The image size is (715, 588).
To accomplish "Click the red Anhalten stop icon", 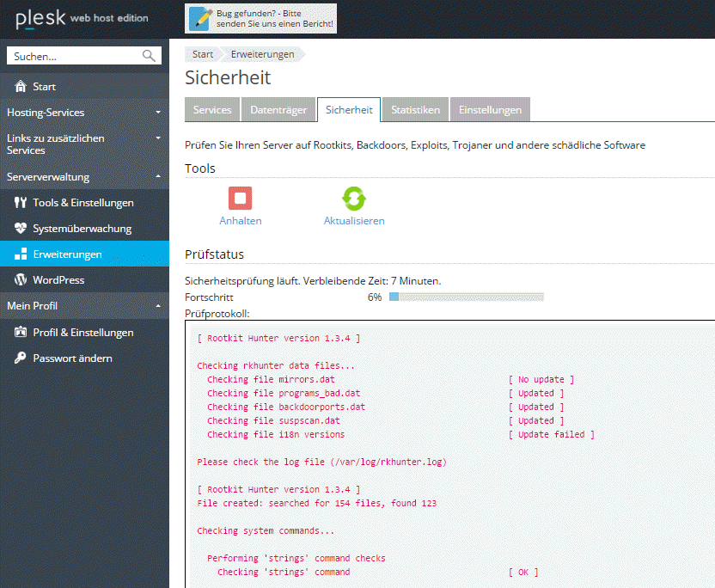I will (x=241, y=199).
